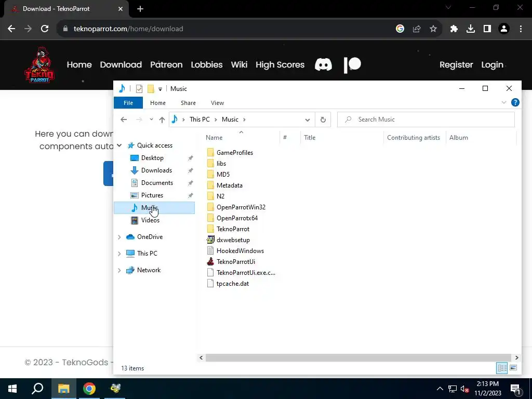Expand the OneDrive tree node
The image size is (532, 399).
[x=119, y=237]
